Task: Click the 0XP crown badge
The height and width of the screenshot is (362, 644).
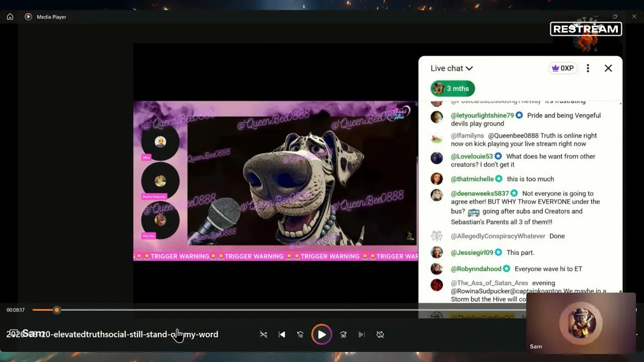Action: (562, 68)
